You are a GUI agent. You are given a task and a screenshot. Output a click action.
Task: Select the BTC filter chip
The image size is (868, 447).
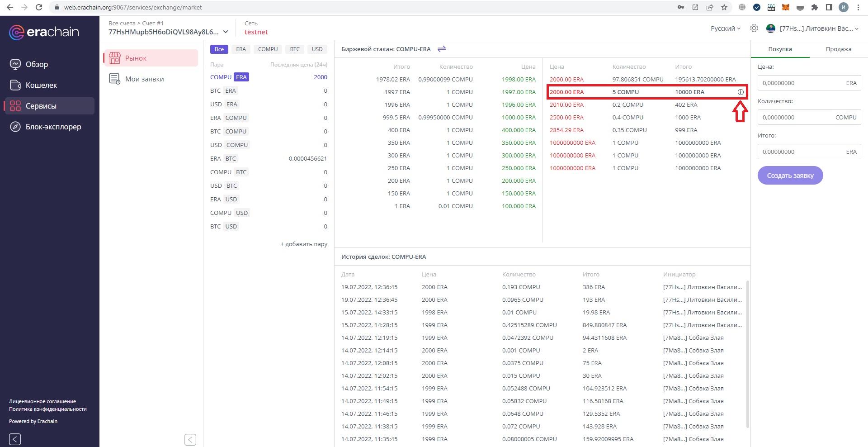coord(295,49)
